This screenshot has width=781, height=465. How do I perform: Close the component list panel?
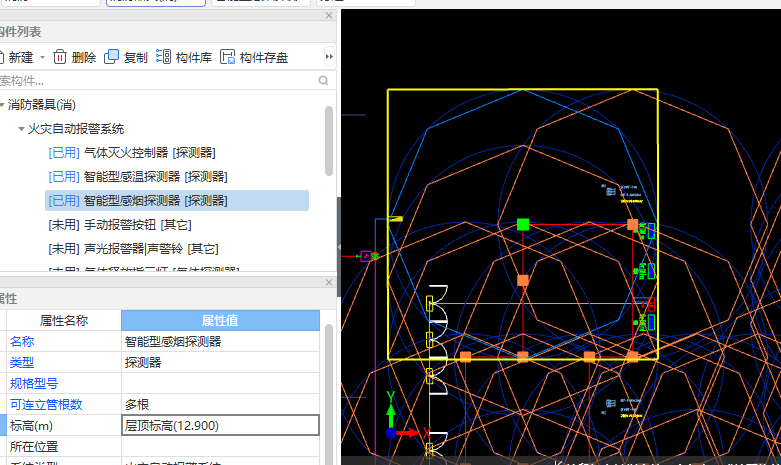(x=329, y=15)
